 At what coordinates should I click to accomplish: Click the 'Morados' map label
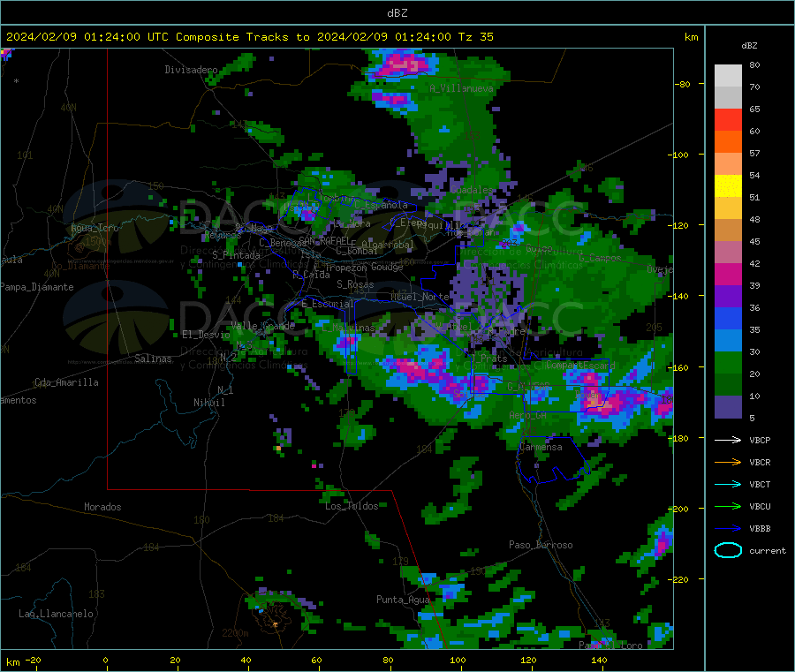click(x=102, y=507)
